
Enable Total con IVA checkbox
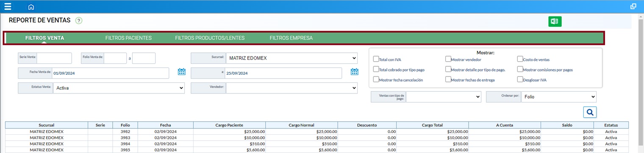pos(376,59)
